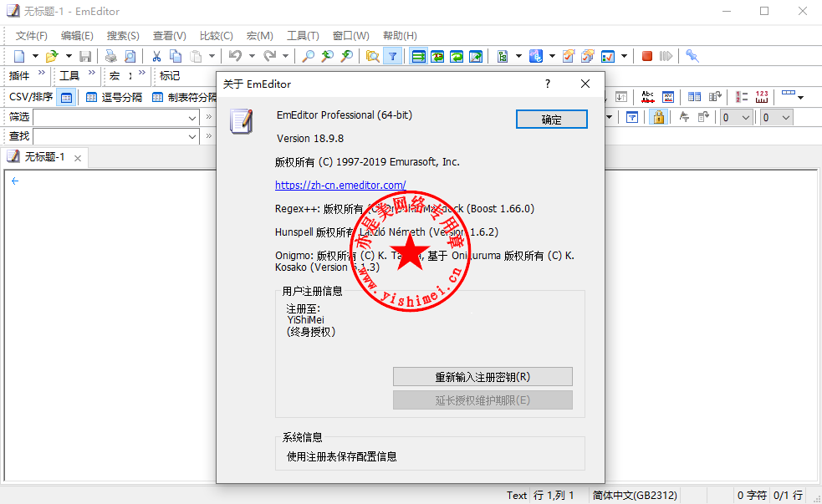This screenshot has height=504, width=822.
Task: Open Find in Files icon
Action: [x=373, y=56]
